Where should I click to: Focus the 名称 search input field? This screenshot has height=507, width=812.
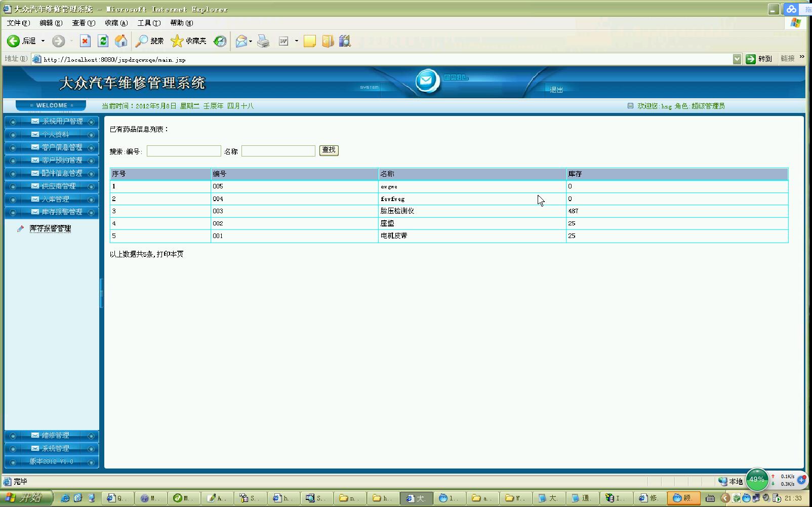278,151
